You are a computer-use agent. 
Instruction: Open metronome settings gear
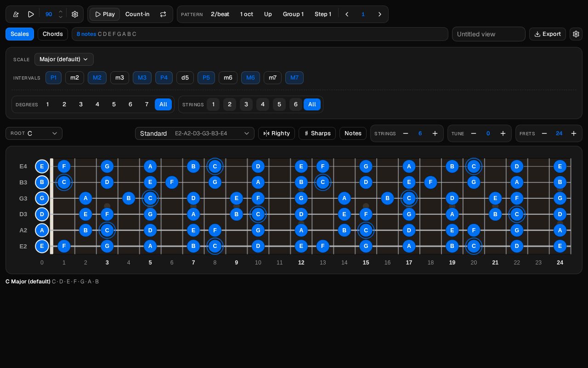pyautogui.click(x=75, y=14)
